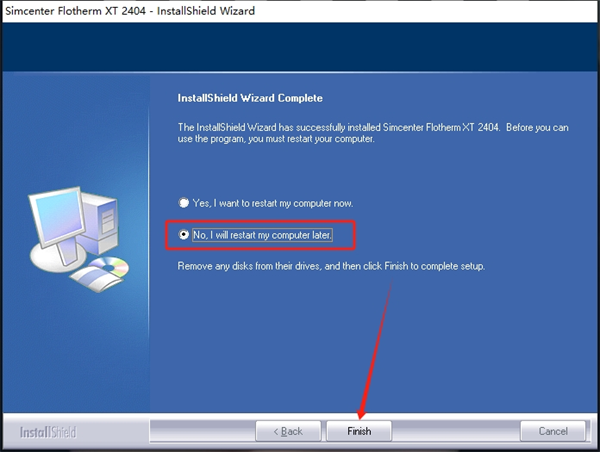Click the tip of the red arrow annotation
The height and width of the screenshot is (452, 600).
361,417
